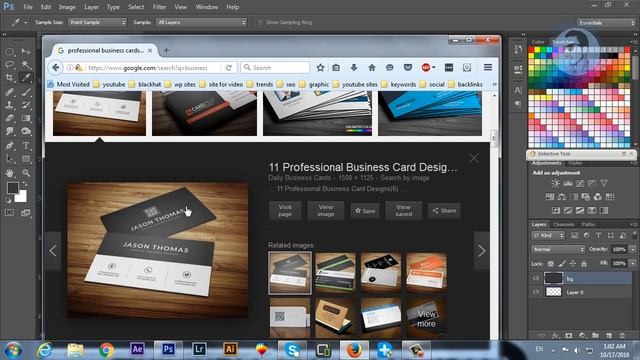Open the Layer menu
The height and width of the screenshot is (360, 640).
(x=91, y=7)
